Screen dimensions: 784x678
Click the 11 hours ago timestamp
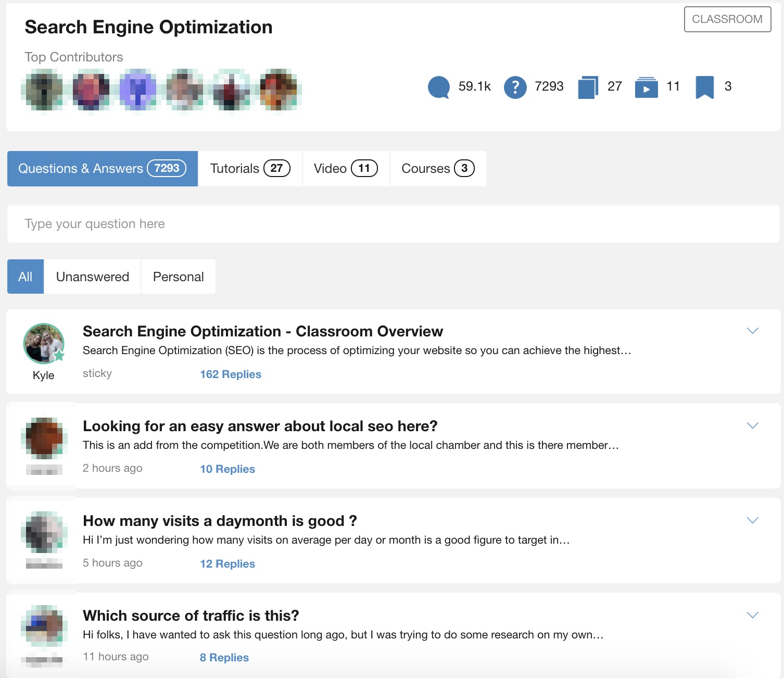pos(116,657)
